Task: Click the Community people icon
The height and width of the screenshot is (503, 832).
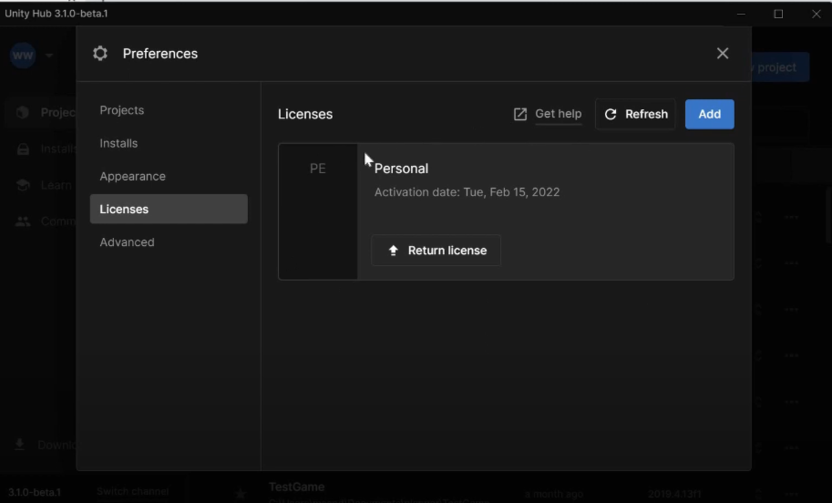Action: coord(23,221)
